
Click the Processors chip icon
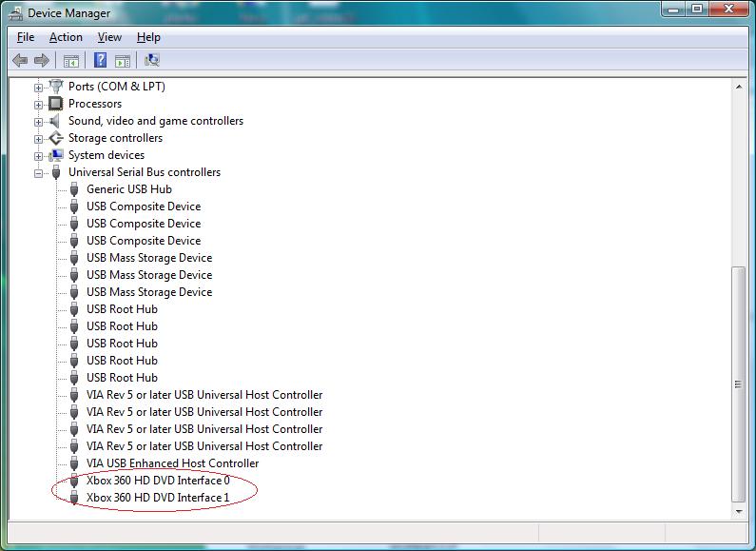[56, 103]
